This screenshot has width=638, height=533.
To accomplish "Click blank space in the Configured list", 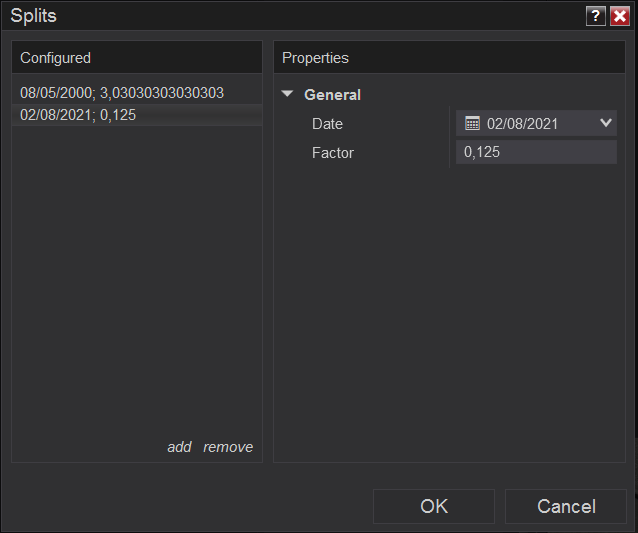I will click(x=136, y=280).
